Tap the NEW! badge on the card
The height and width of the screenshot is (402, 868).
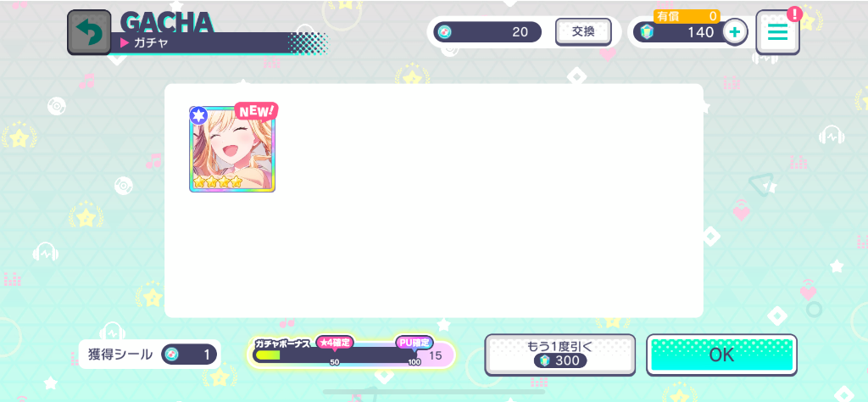(256, 111)
